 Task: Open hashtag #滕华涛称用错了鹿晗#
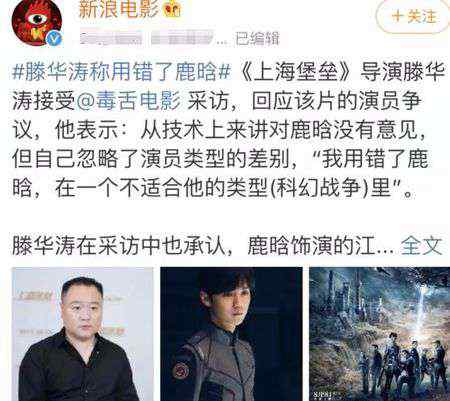(x=122, y=72)
